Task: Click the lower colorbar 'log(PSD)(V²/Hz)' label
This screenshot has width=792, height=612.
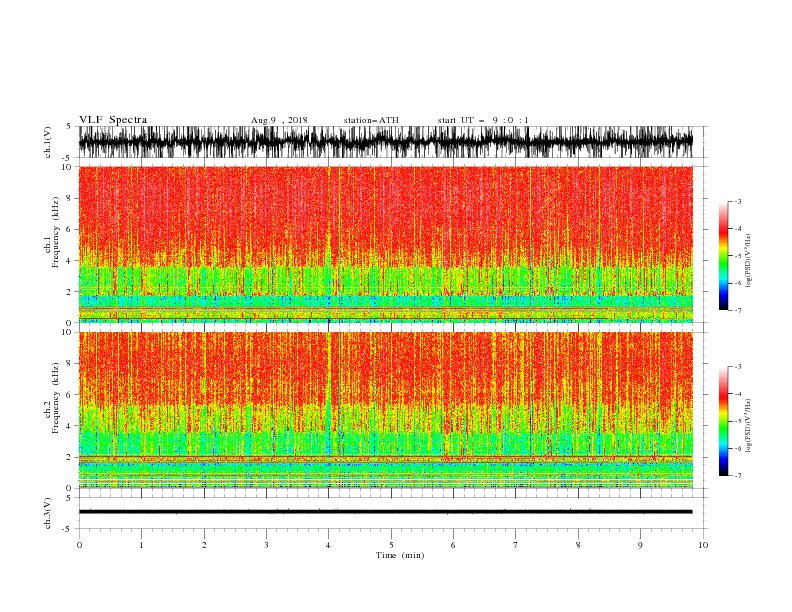Action: tap(748, 426)
